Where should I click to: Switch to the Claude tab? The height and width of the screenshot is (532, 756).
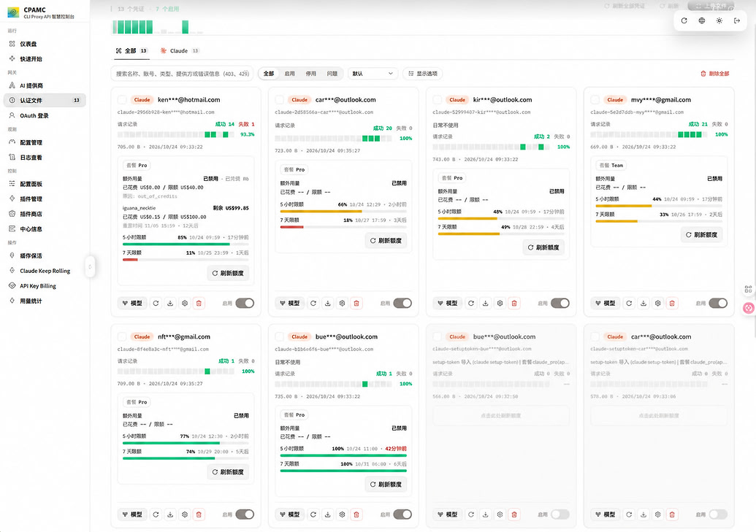tap(179, 50)
